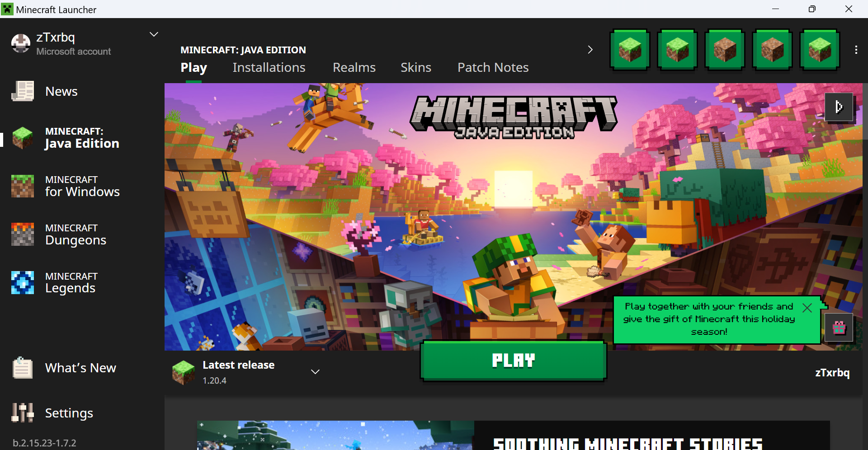Expand the account dropdown chevron
The image size is (868, 450).
tap(154, 34)
